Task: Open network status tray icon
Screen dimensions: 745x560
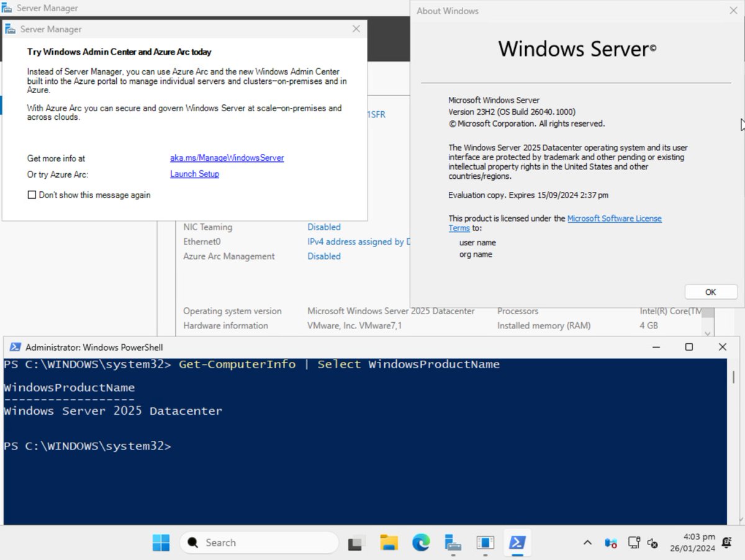Action: [x=633, y=543]
